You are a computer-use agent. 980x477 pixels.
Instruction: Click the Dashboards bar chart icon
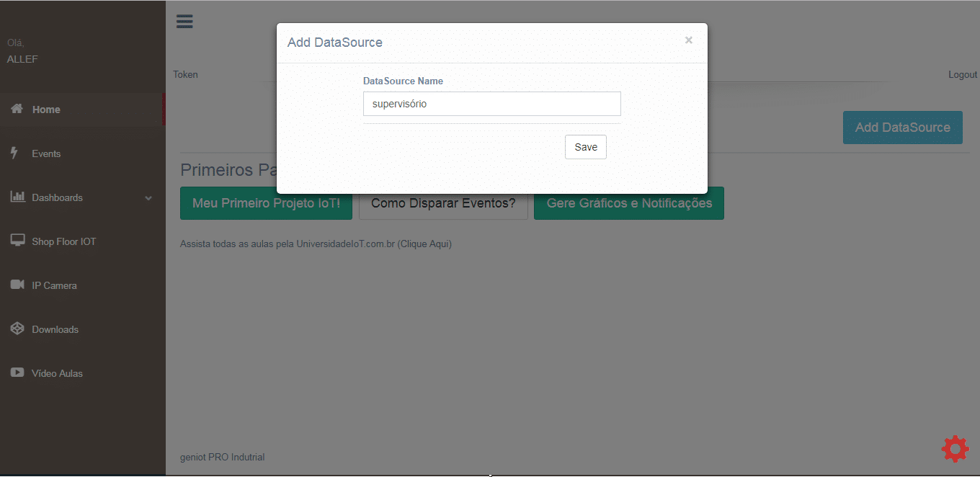(x=17, y=197)
